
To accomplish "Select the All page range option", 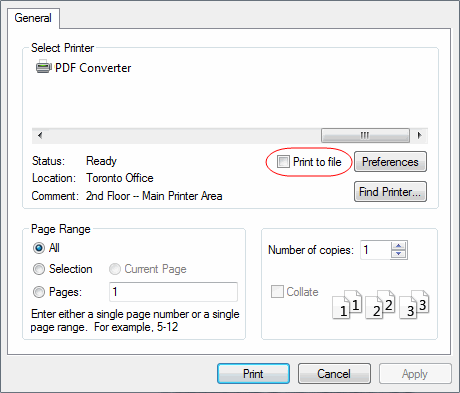I will (39, 248).
